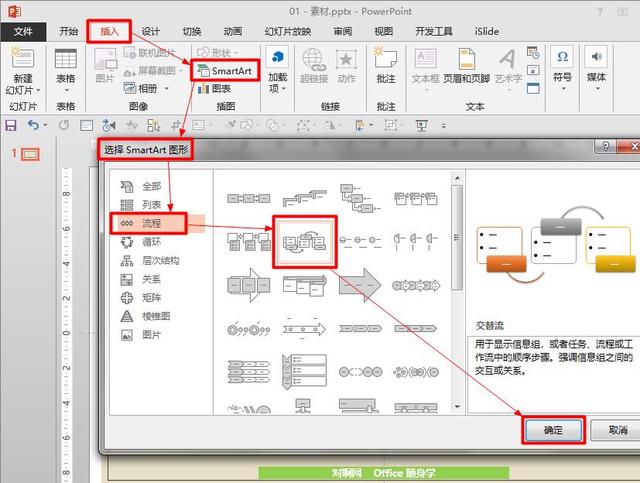The height and width of the screenshot is (483, 640).
Task: Open the iSlide ribbon tab
Action: pos(487,31)
